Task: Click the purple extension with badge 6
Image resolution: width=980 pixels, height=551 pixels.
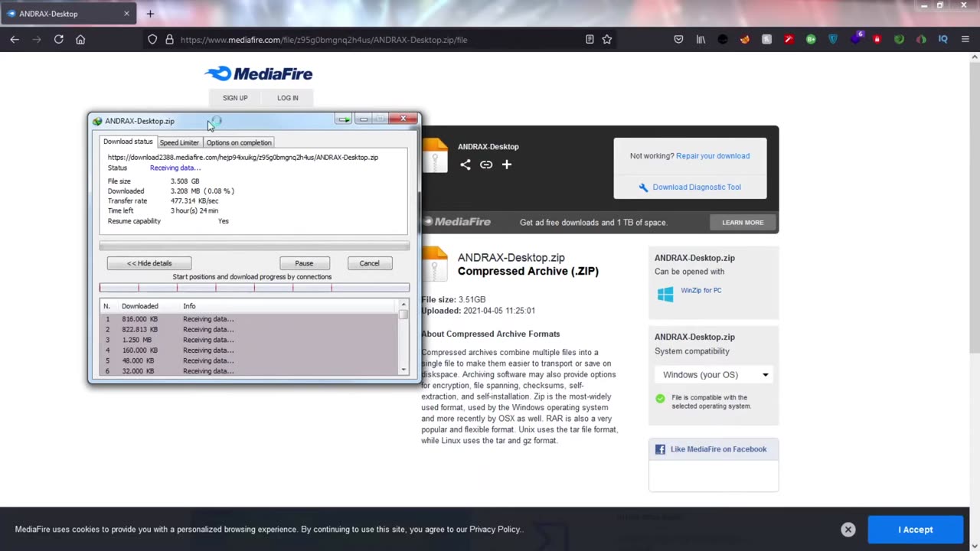Action: 856,38
